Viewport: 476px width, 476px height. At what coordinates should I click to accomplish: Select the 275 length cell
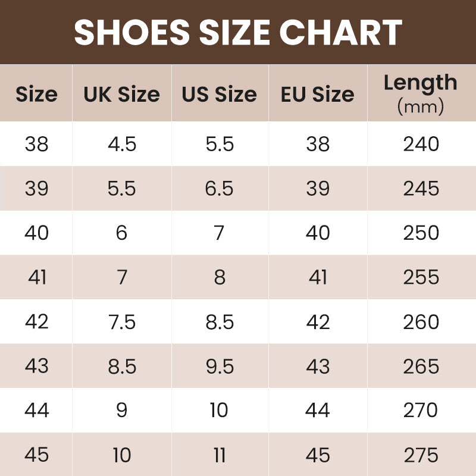tap(421, 455)
